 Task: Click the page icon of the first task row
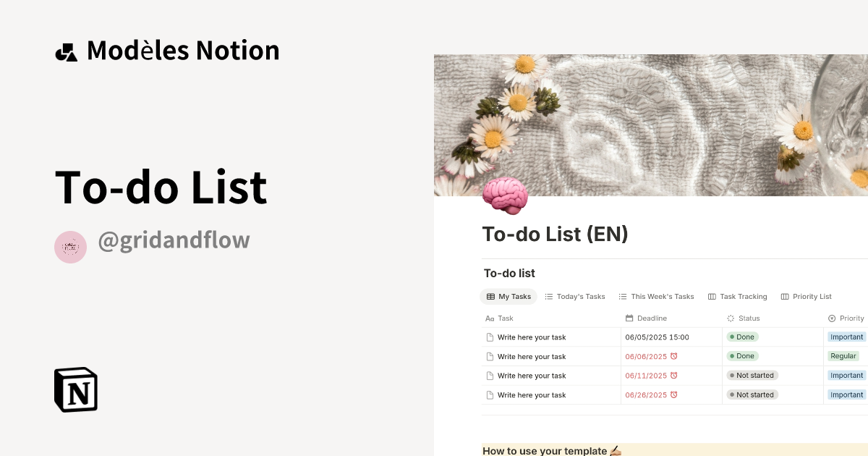pos(490,337)
